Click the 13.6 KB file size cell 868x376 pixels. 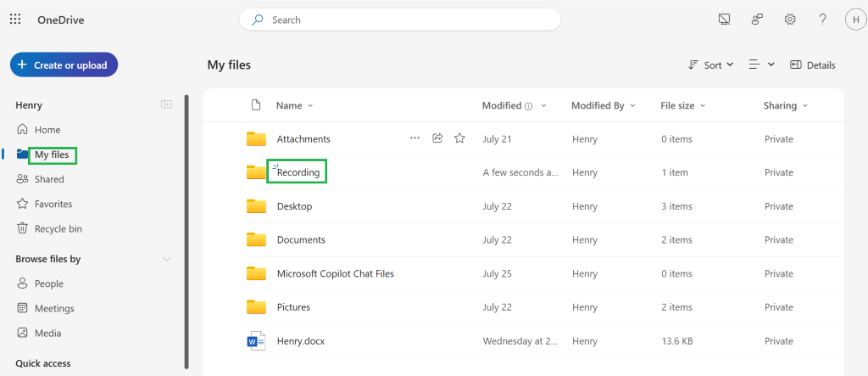point(677,341)
